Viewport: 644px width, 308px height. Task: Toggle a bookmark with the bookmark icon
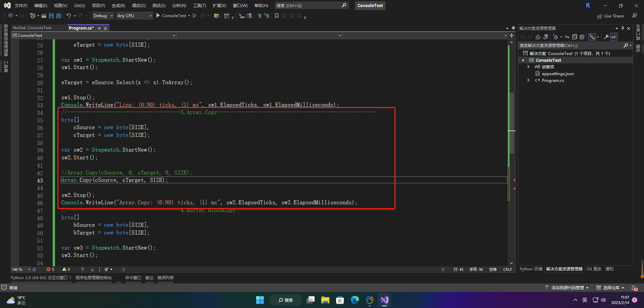click(x=277, y=16)
